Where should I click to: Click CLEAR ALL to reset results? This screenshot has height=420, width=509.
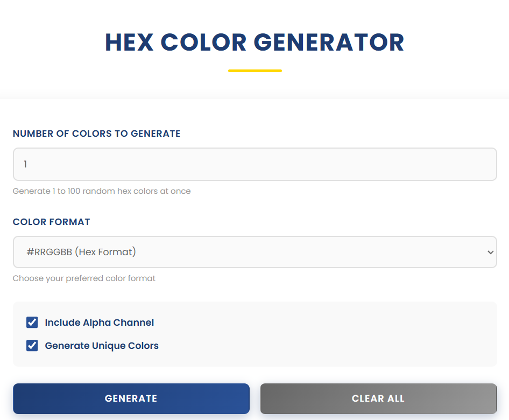click(x=378, y=398)
